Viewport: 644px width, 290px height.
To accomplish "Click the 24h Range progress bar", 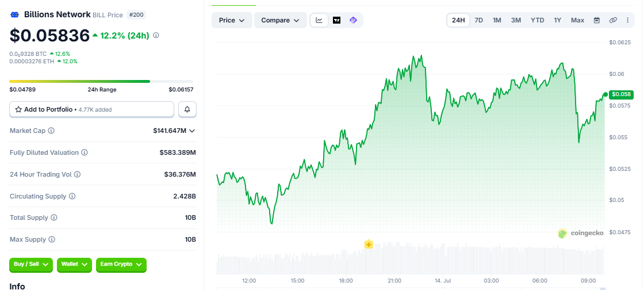I will [101, 81].
